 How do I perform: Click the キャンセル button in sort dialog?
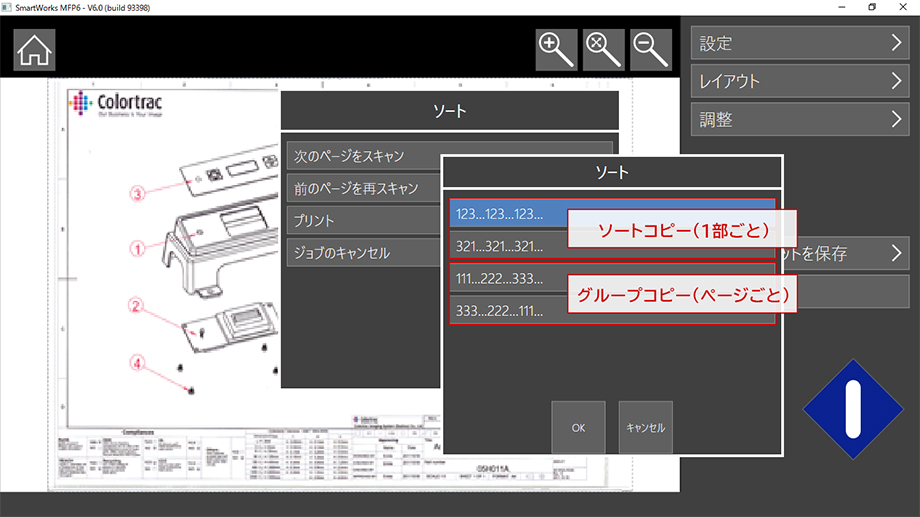coord(645,427)
